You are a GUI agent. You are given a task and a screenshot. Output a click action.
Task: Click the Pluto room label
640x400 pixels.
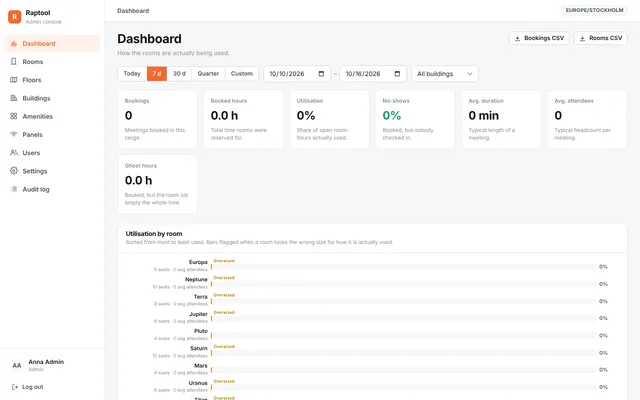201,331
